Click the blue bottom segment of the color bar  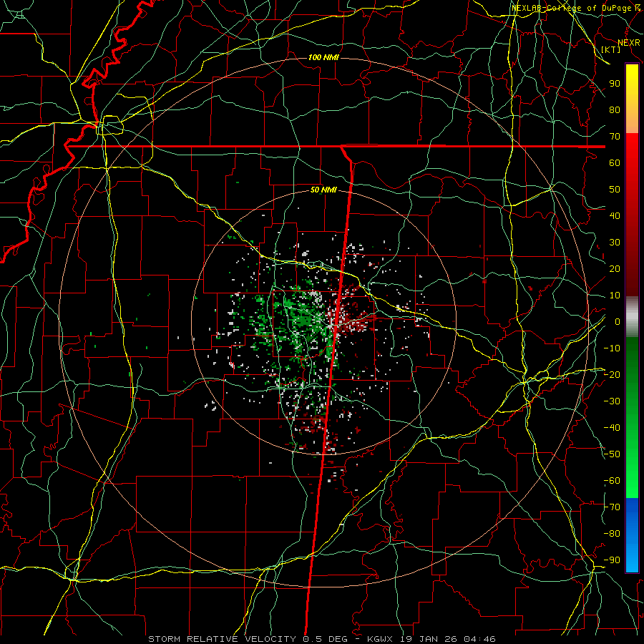[632, 535]
